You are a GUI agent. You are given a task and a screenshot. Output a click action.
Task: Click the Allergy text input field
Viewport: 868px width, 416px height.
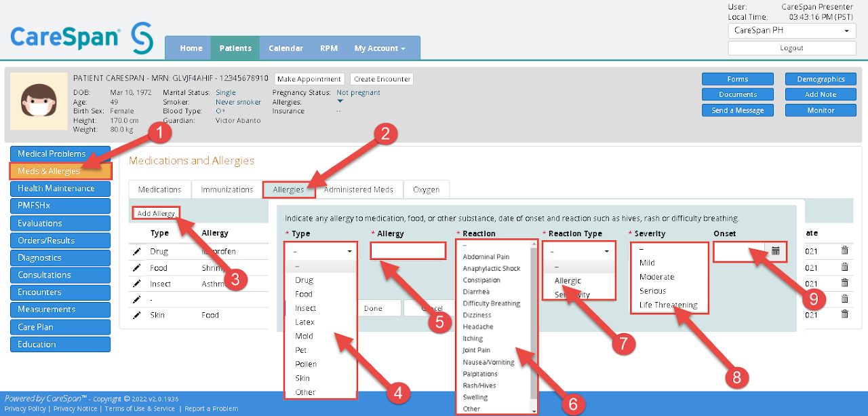point(408,250)
